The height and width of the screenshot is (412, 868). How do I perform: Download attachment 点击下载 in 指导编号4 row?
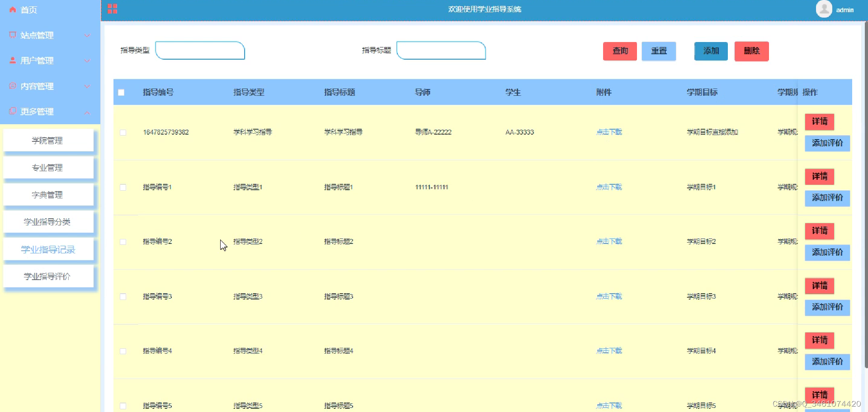[x=609, y=351]
